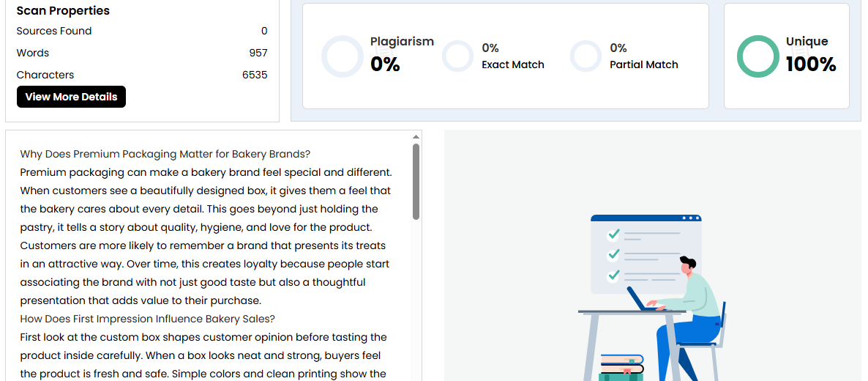
Task: Click the Sources Found count value
Action: click(x=264, y=31)
